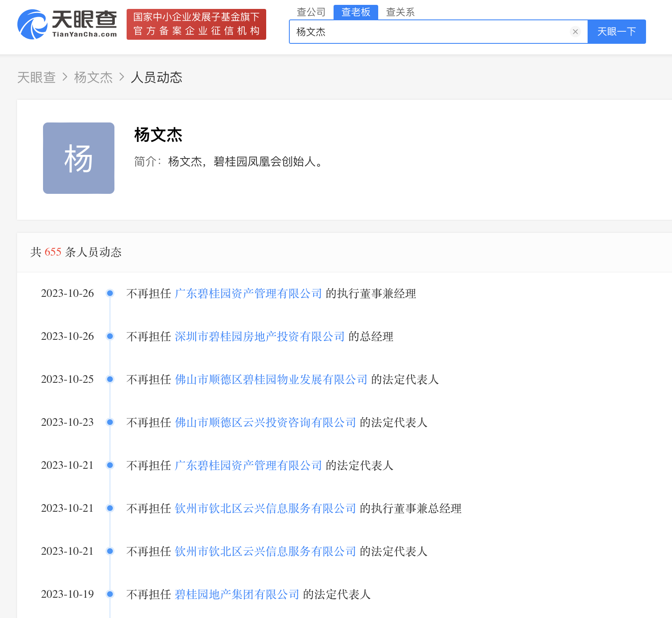672x618 pixels.
Task: Click the timeline dot beside 2023-10-25
Action: click(110, 380)
